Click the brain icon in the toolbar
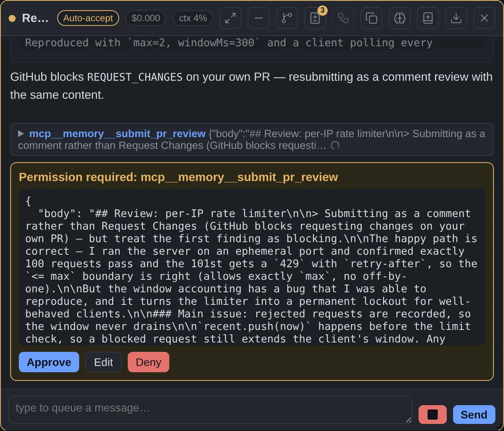The image size is (504, 431). pos(400,18)
